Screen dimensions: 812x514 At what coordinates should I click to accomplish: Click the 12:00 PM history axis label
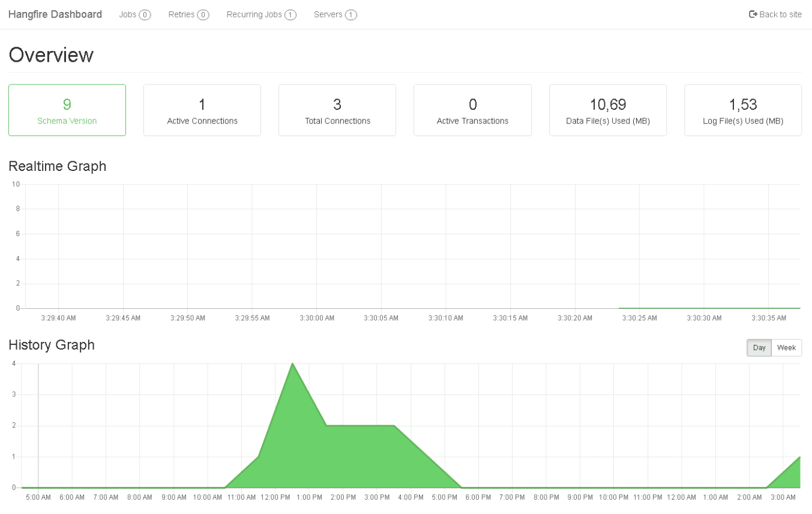(275, 498)
